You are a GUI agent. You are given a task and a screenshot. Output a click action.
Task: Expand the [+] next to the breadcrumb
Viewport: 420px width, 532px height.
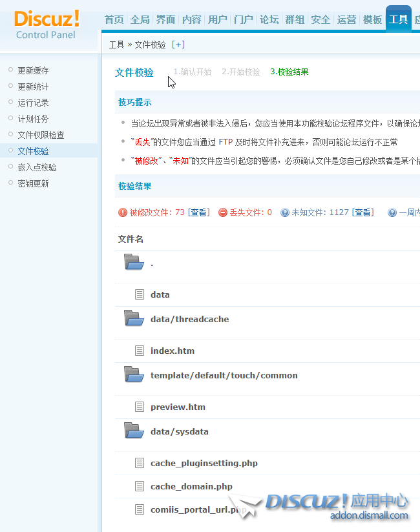(178, 45)
